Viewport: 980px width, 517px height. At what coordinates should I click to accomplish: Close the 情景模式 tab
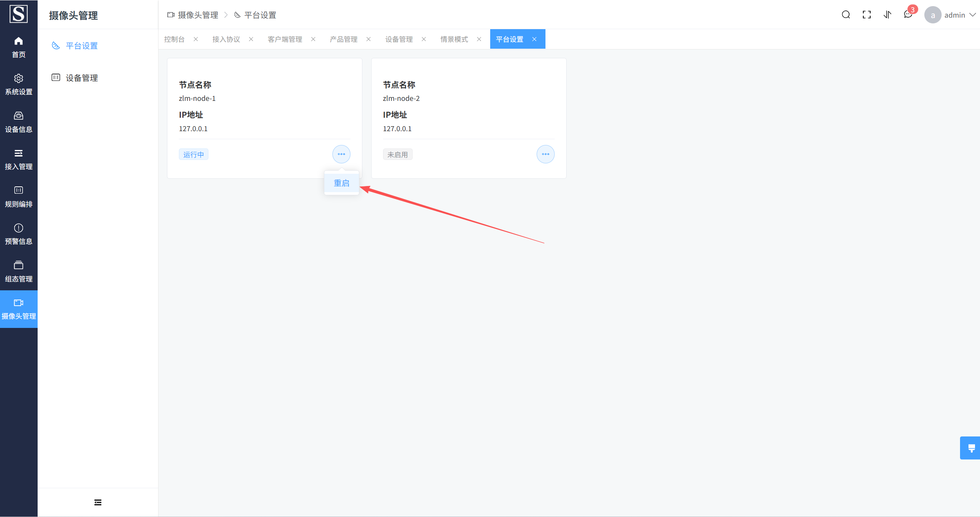(479, 39)
